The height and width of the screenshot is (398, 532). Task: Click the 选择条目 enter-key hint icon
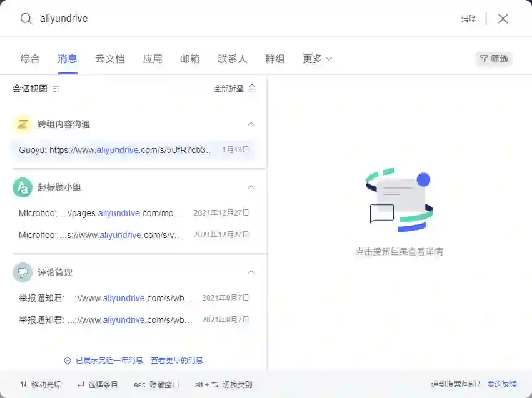pyautogui.click(x=81, y=384)
